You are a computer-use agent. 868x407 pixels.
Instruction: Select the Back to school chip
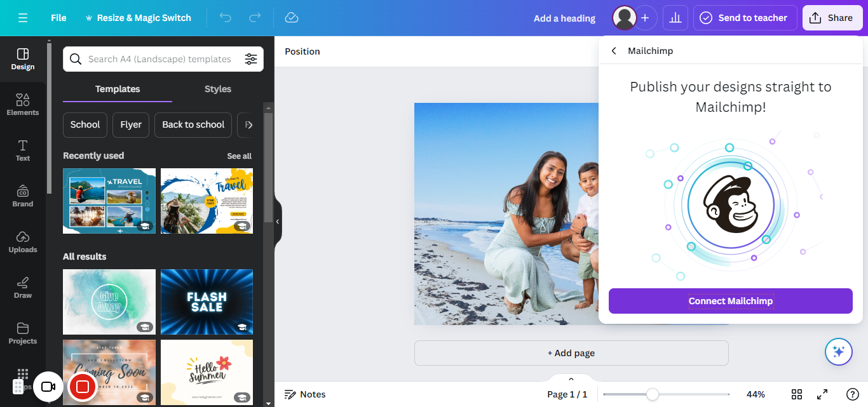click(x=193, y=124)
